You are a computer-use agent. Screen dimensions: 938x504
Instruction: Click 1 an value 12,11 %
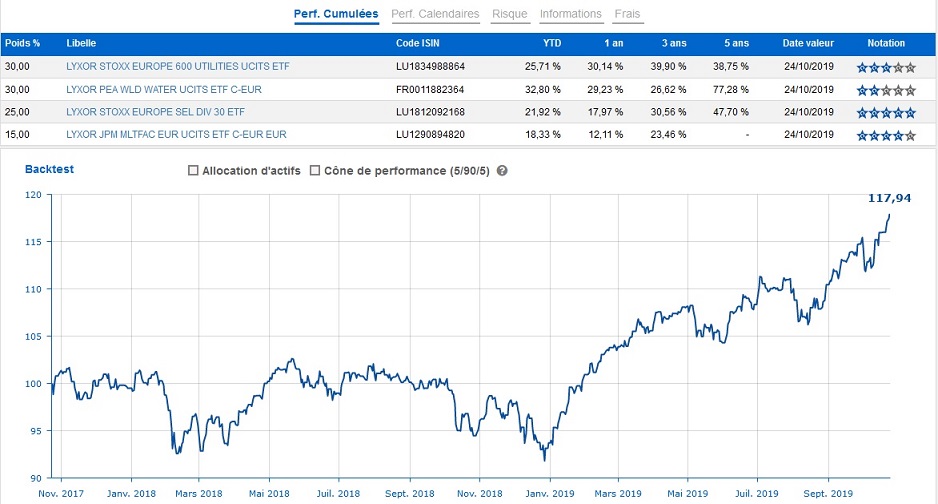pyautogui.click(x=605, y=135)
